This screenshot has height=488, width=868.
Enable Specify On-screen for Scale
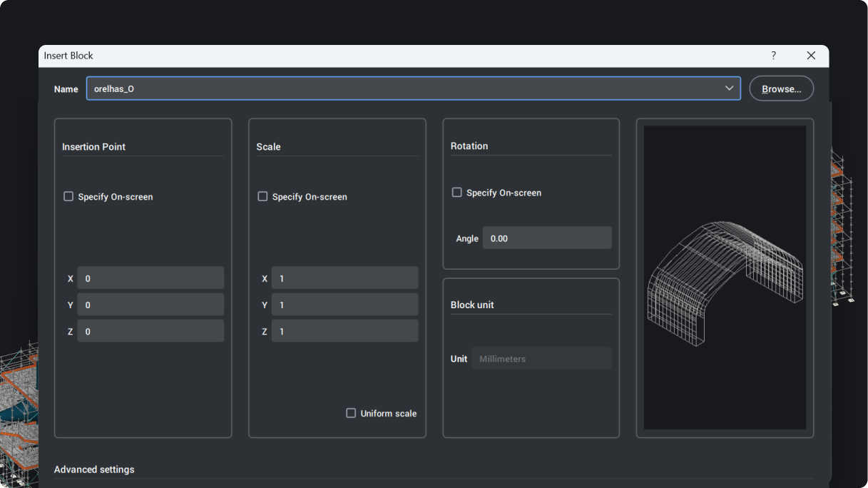click(262, 195)
